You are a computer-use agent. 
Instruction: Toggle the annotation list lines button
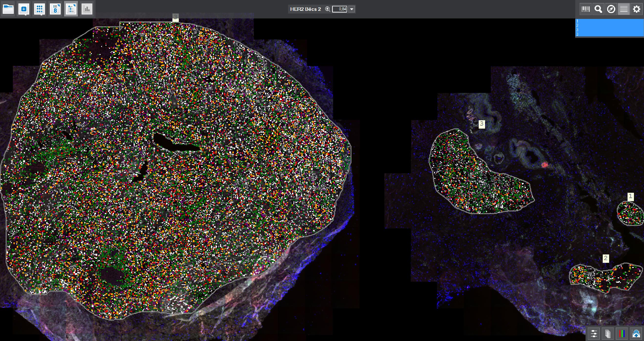(x=624, y=9)
